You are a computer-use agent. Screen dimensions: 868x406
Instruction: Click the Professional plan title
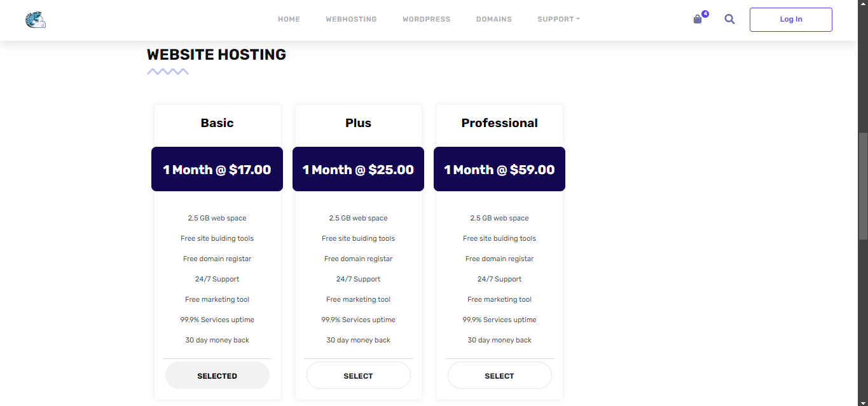click(499, 123)
